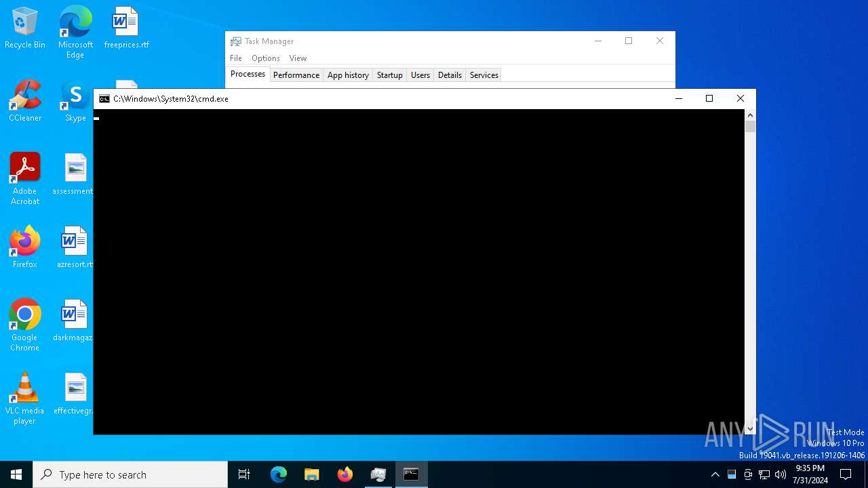868x488 pixels.
Task: Maximize the Task Manager window
Action: 629,41
